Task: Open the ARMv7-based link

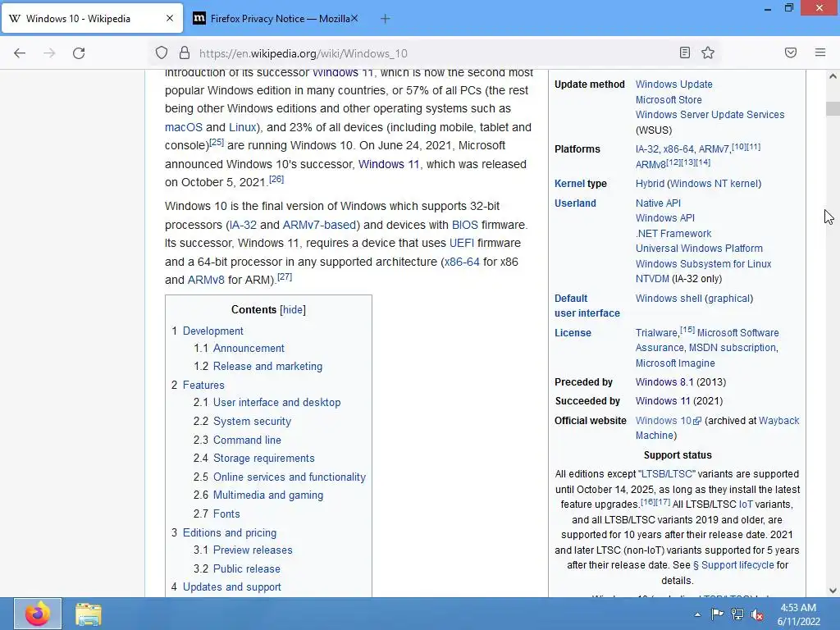Action: pos(319,225)
